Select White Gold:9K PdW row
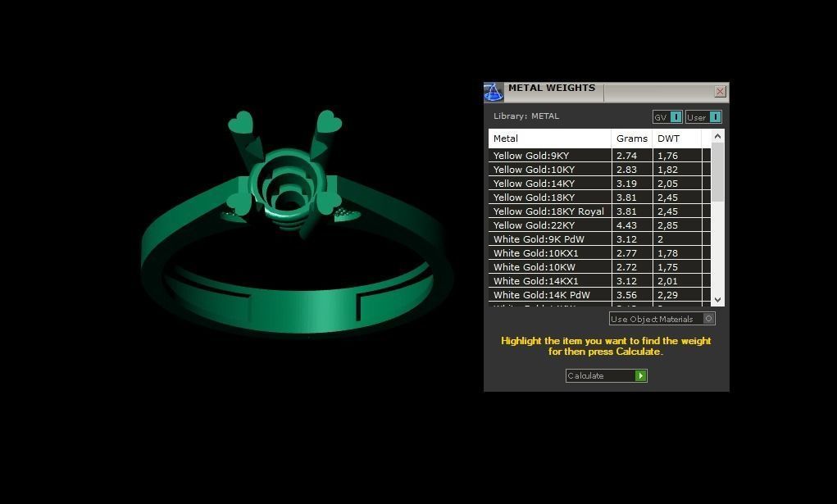Viewport: 837px width, 504px height. point(599,238)
